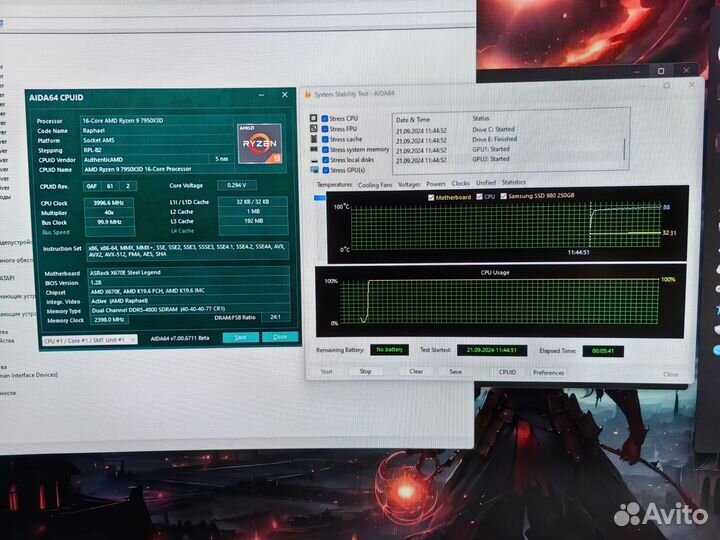Click the 0.294 V Core Voltage value
This screenshot has width=720, height=540.
[236, 185]
